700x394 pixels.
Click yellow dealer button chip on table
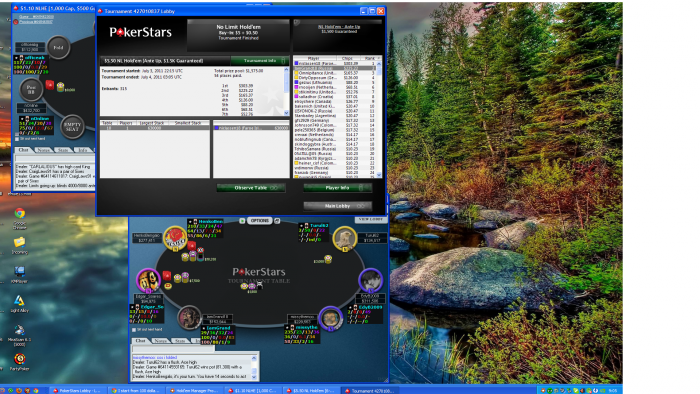click(168, 286)
